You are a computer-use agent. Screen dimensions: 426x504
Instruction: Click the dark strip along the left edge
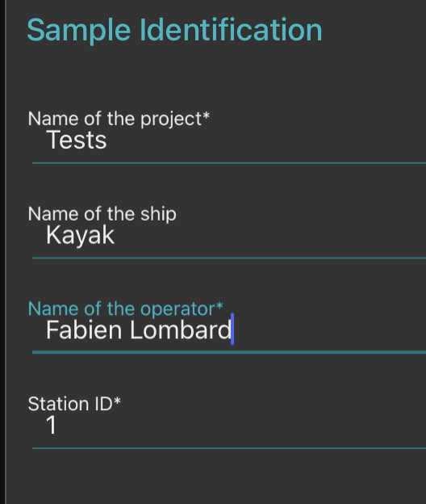click(2, 252)
